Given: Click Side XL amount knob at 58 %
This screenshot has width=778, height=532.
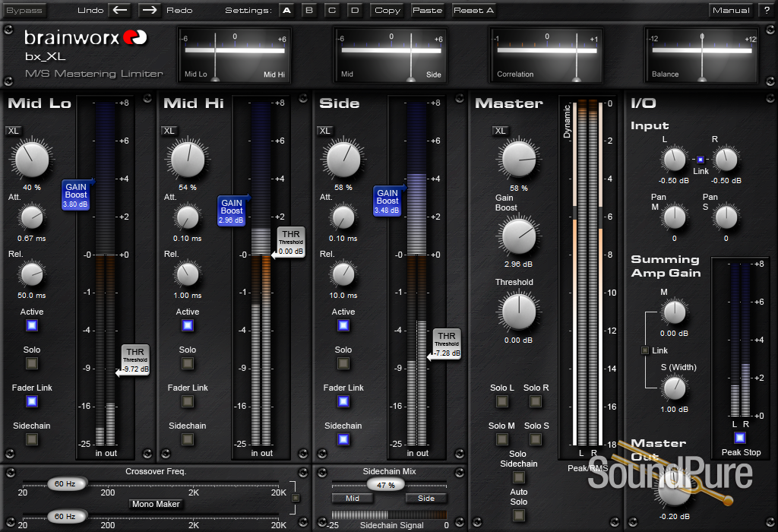Looking at the screenshot, I should pos(343,160).
